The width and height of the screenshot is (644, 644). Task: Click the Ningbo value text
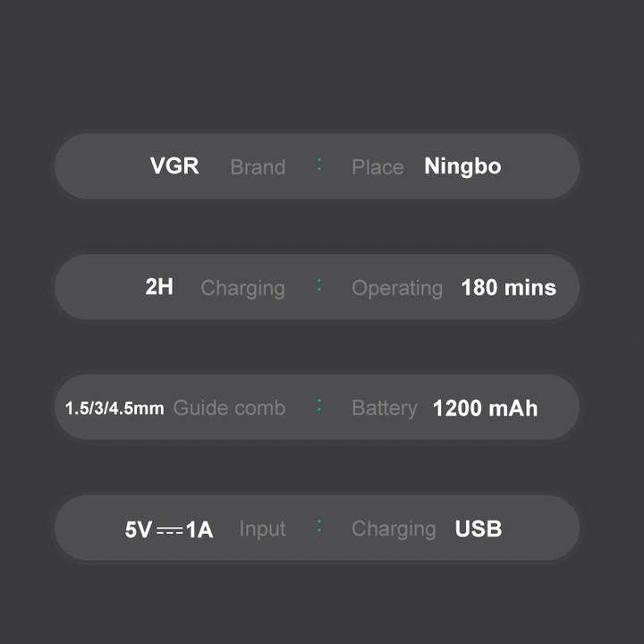click(462, 166)
